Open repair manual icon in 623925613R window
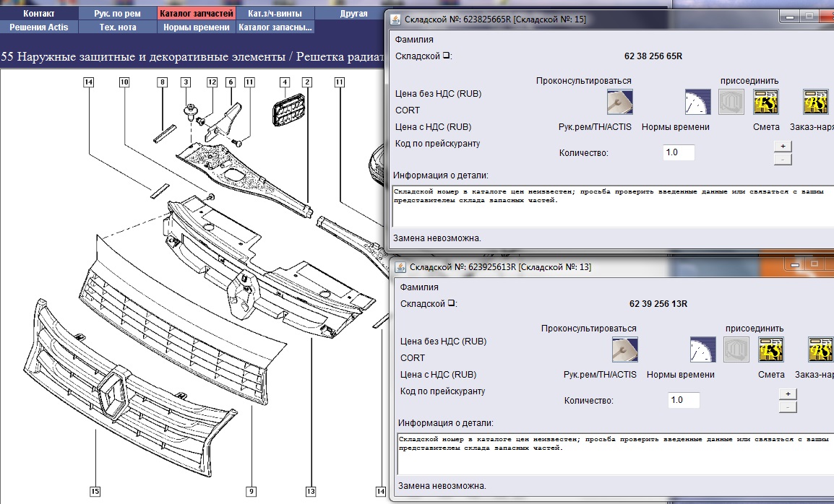This screenshot has height=504, width=834. click(624, 349)
